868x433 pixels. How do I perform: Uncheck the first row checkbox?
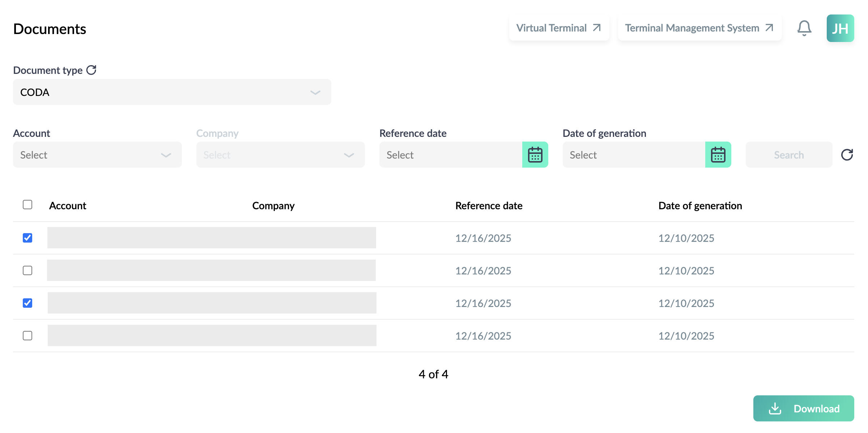[27, 238]
